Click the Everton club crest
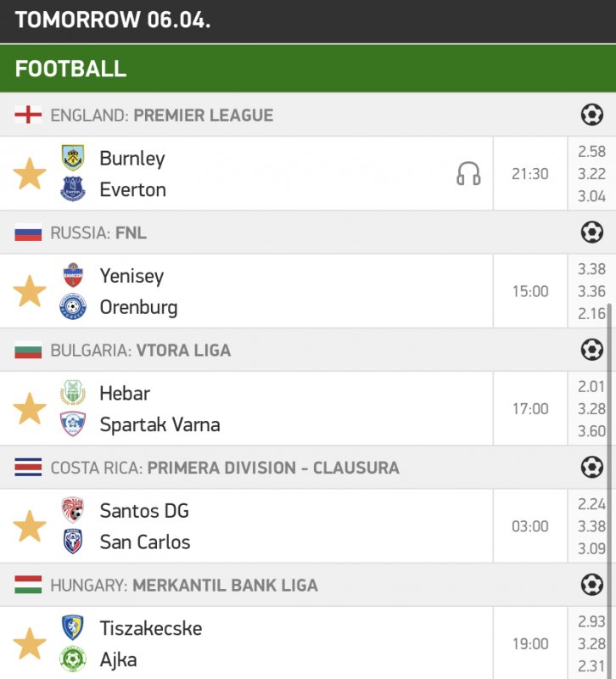This screenshot has width=616, height=679. point(73,189)
